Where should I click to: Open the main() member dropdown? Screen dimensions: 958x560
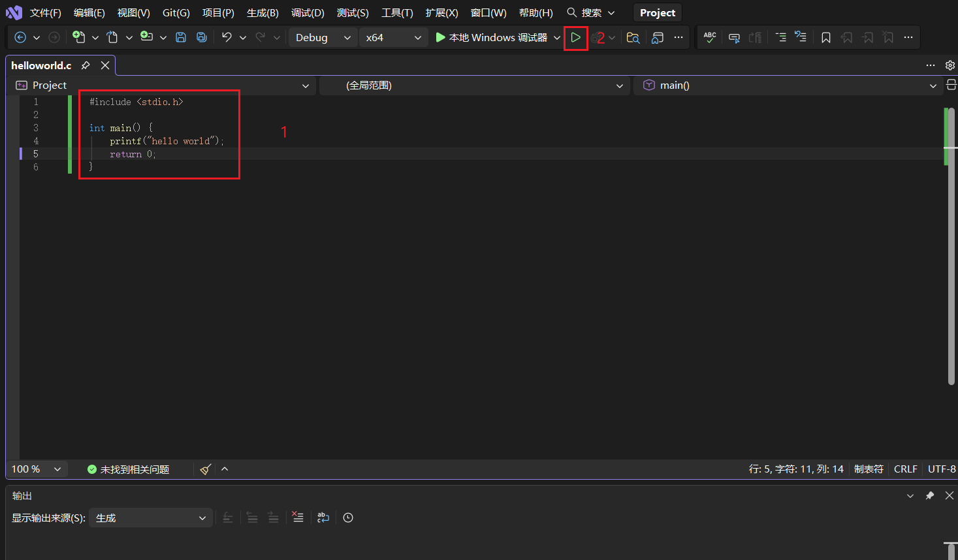pos(788,86)
